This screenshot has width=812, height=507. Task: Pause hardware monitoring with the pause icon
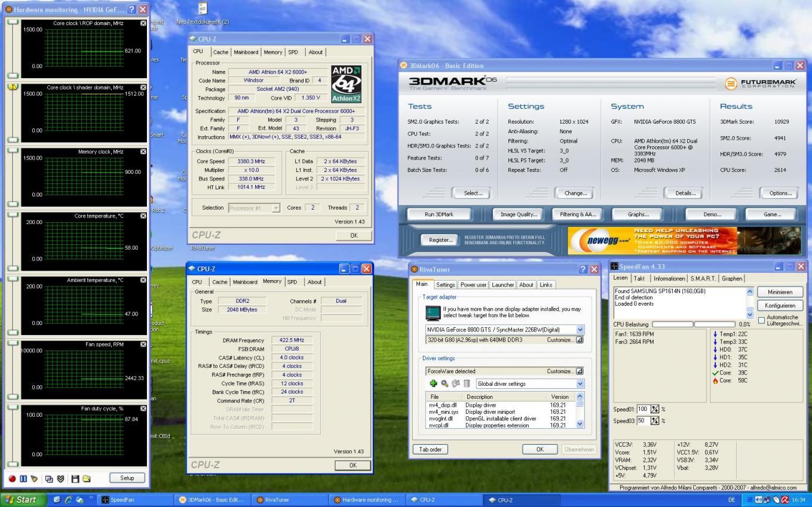(x=23, y=478)
